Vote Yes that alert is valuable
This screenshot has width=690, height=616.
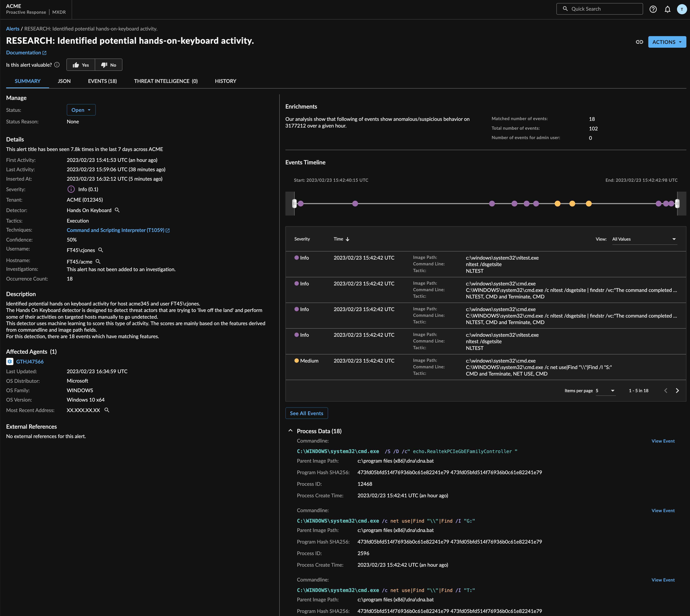click(x=81, y=65)
